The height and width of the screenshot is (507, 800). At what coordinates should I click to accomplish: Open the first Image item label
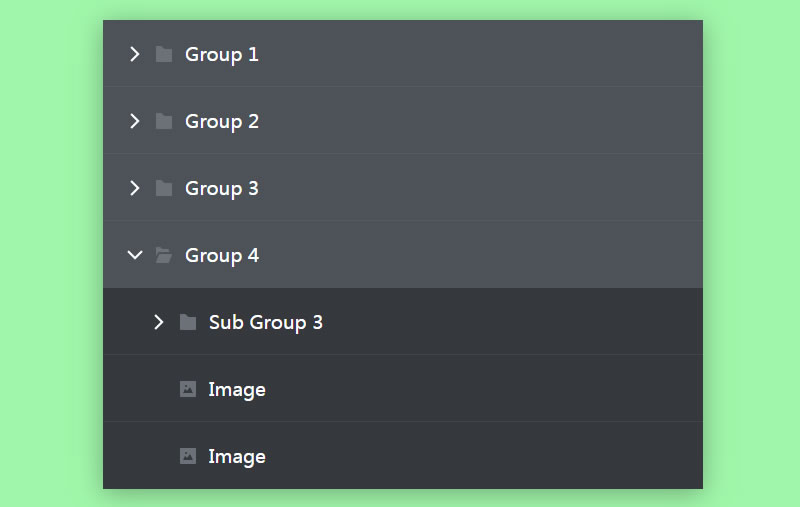click(x=237, y=389)
